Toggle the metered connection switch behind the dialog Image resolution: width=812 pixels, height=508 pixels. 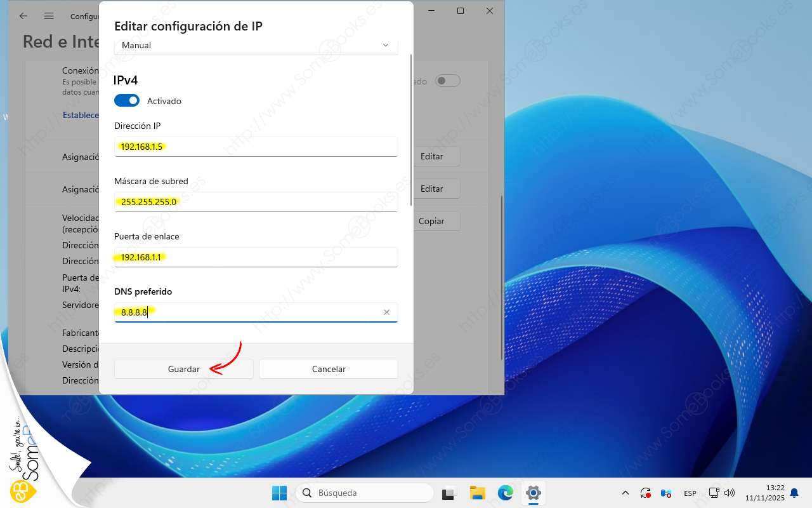tap(447, 81)
